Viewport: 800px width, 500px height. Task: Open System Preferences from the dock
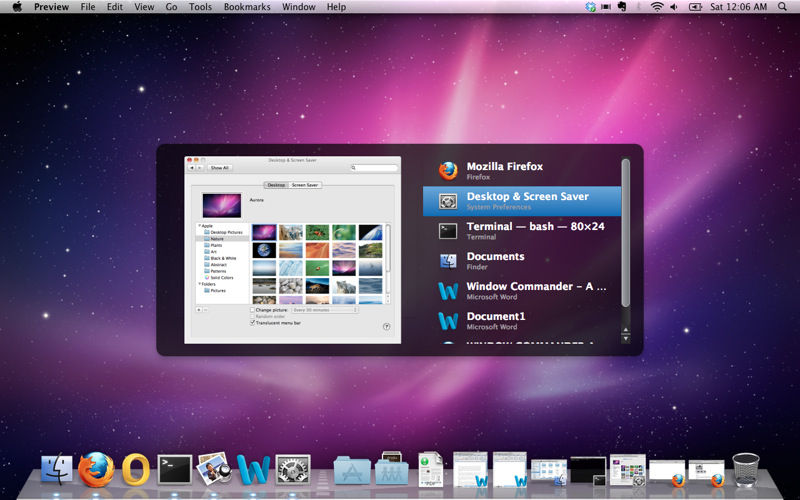point(293,468)
